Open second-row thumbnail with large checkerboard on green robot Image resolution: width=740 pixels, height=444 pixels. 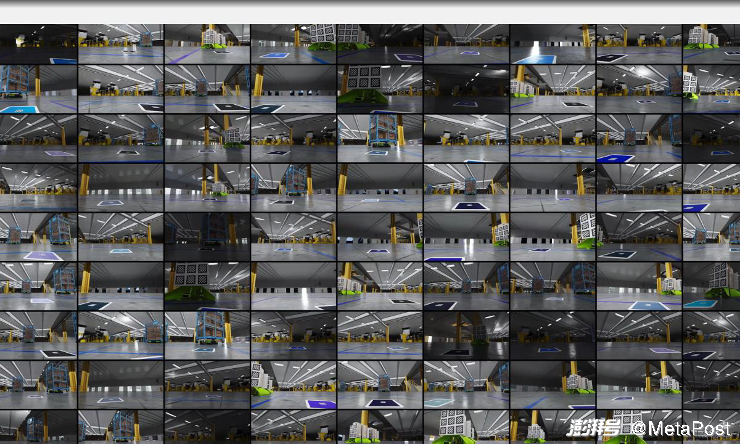point(380,89)
